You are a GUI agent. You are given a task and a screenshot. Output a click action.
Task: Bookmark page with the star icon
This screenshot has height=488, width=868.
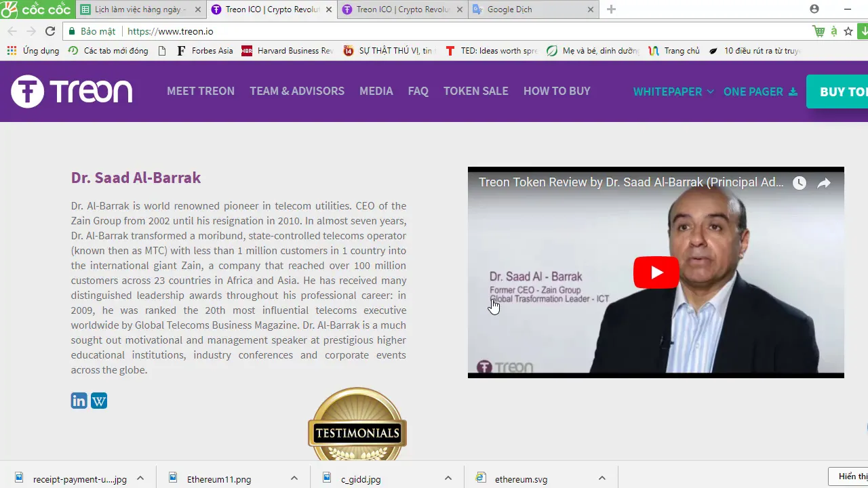tap(848, 31)
